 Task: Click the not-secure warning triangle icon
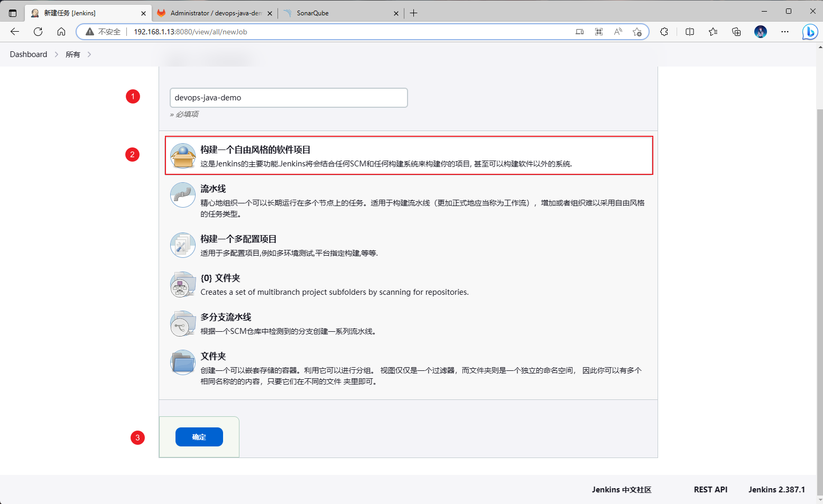click(x=90, y=32)
